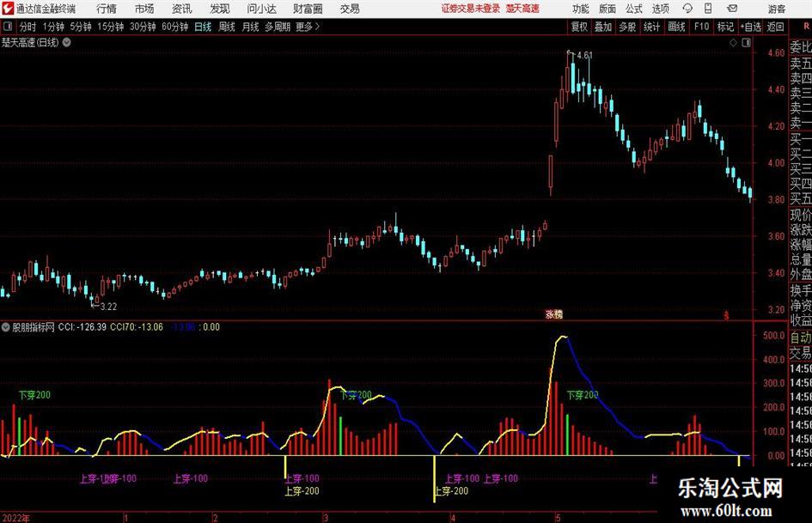Click the 通达信 red logo icon
The height and width of the screenshot is (523, 812).
click(8, 9)
